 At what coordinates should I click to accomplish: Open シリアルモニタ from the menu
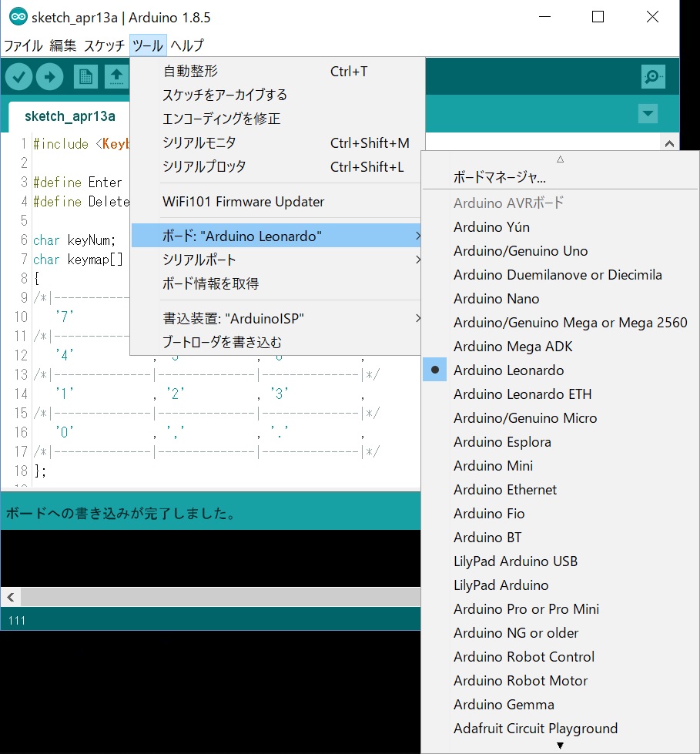pos(276,142)
